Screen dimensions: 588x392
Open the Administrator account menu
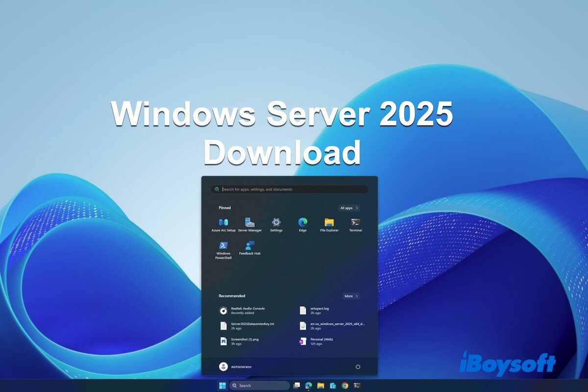(x=236, y=367)
